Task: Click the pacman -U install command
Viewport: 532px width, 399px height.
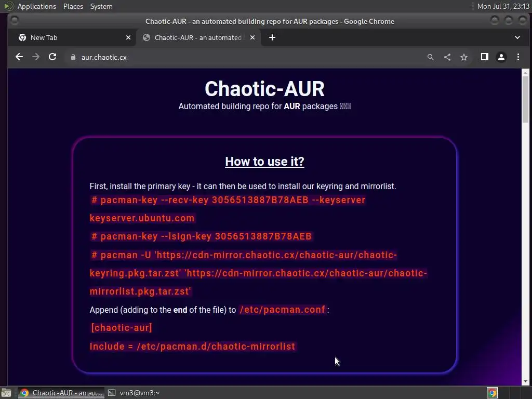Action: point(258,273)
